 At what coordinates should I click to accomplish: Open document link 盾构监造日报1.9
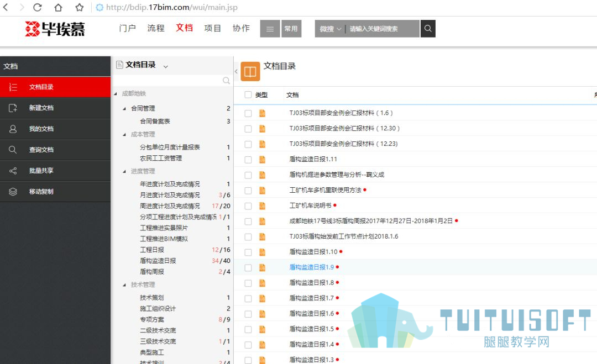[311, 267]
